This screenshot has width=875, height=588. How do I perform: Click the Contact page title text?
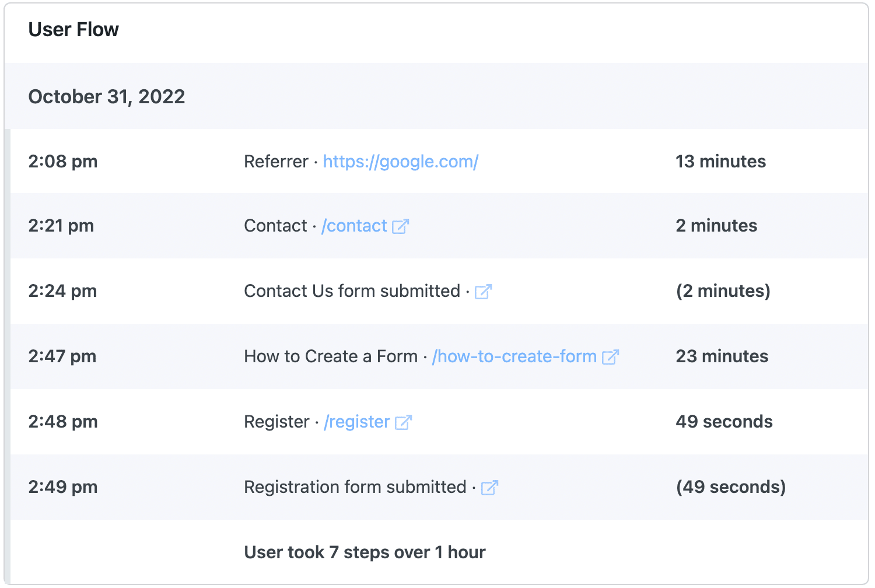[x=275, y=226]
